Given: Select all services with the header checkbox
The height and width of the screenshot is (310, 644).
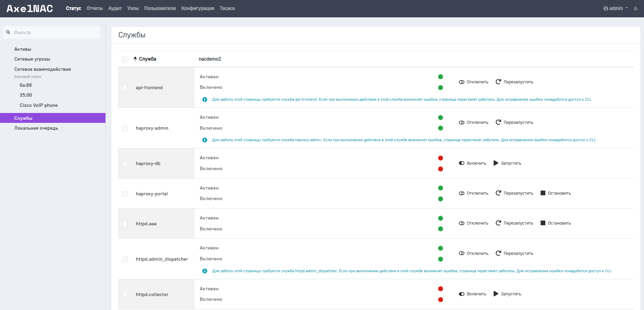Looking at the screenshot, I should 125,59.
